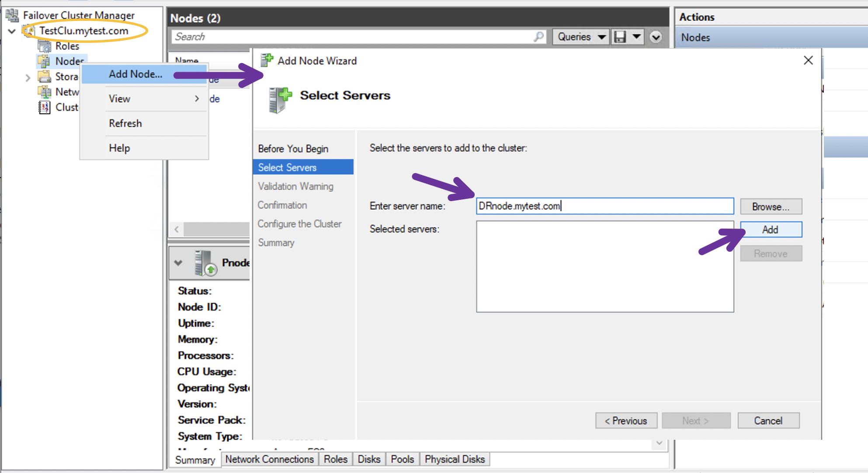Open the Queries dropdown
868x473 pixels.
coord(580,37)
